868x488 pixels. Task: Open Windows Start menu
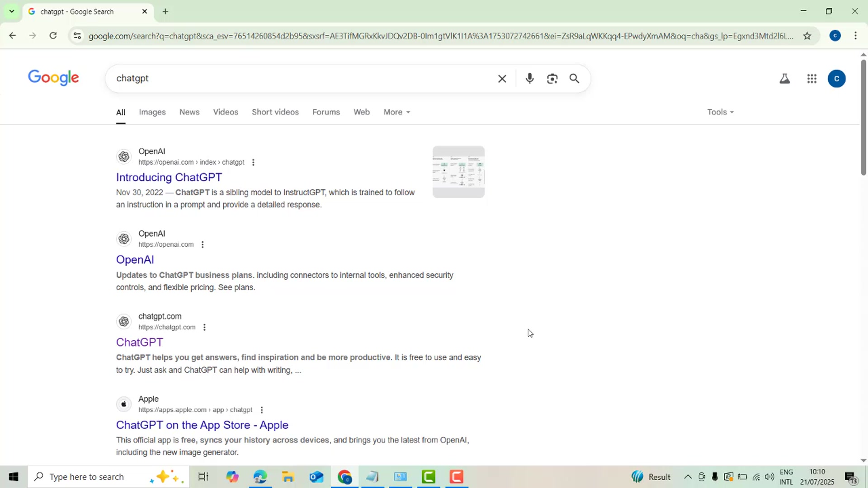[14, 477]
